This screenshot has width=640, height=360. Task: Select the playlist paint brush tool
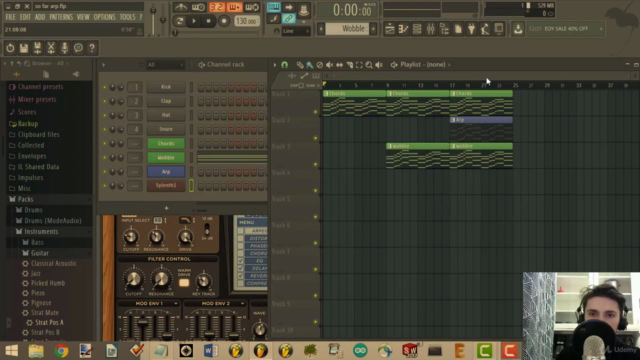pos(310,64)
